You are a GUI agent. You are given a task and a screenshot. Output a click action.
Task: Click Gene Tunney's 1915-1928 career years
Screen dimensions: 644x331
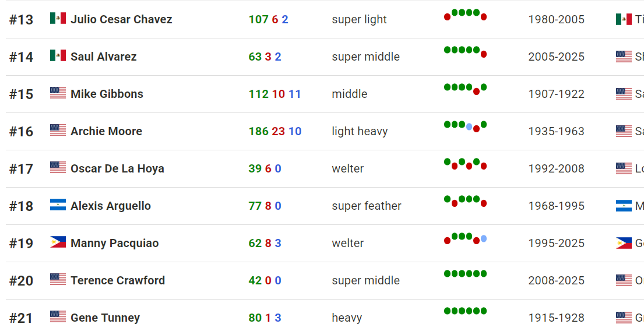pos(556,318)
